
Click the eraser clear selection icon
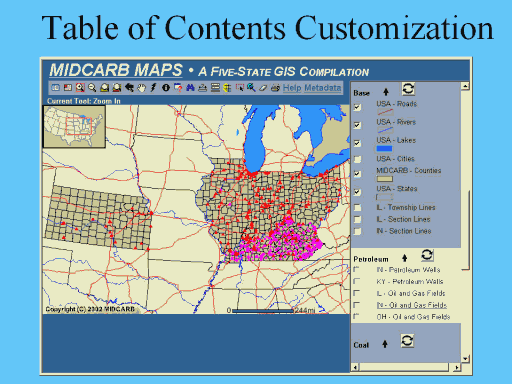263,88
